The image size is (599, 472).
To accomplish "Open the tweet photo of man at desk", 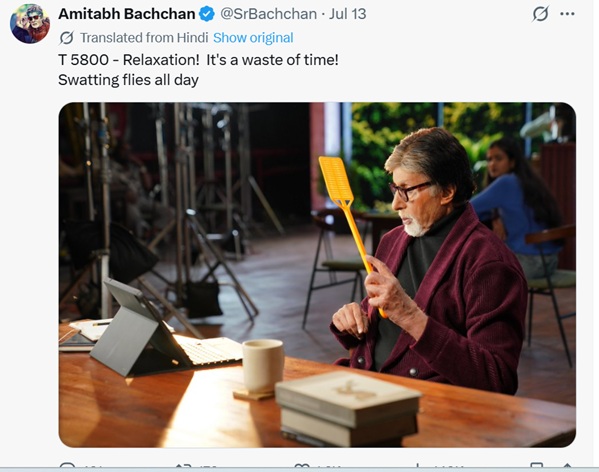I will coord(317,275).
